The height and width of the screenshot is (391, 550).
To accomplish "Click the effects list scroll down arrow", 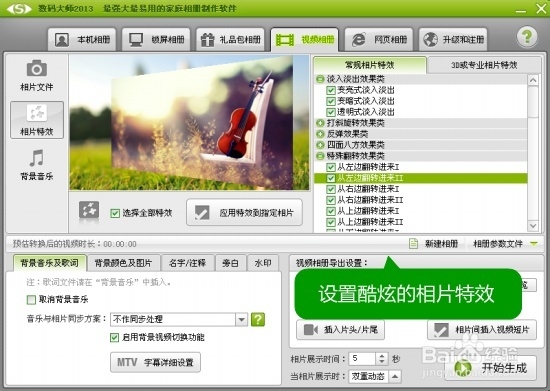I will (533, 225).
